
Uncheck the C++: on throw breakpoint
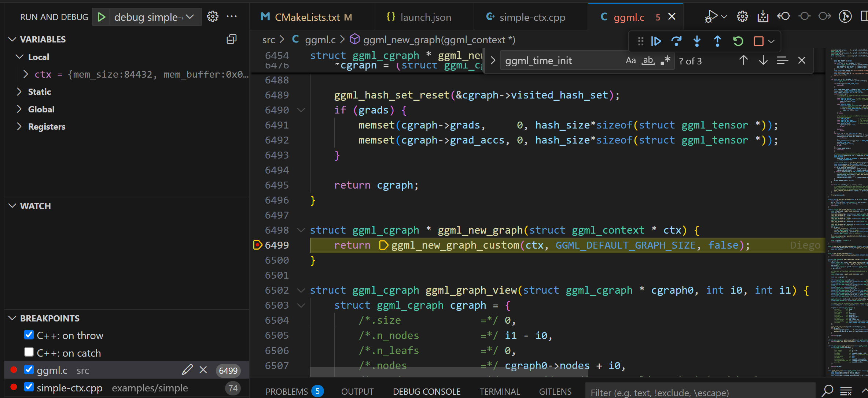coord(29,335)
